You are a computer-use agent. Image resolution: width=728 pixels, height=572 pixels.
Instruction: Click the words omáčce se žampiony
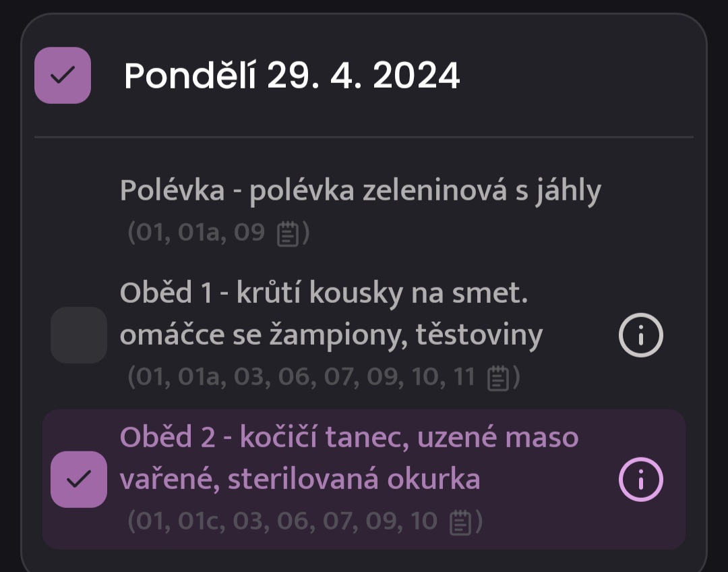pos(264,335)
